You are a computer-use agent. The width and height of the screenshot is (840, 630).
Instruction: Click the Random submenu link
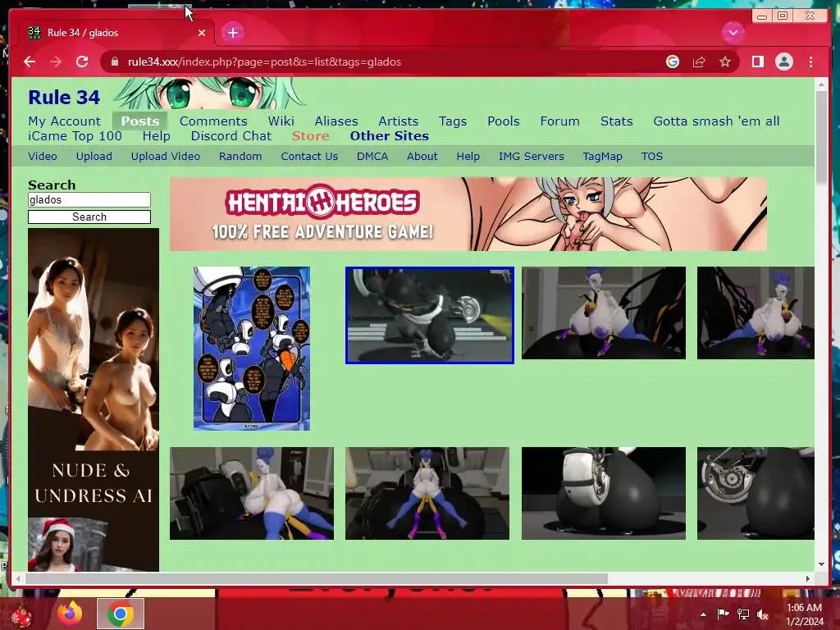click(240, 157)
